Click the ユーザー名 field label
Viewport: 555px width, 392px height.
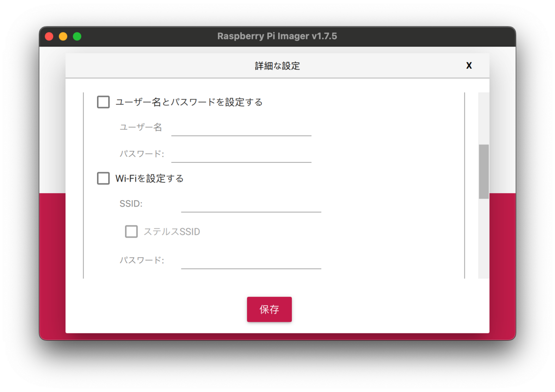(141, 128)
